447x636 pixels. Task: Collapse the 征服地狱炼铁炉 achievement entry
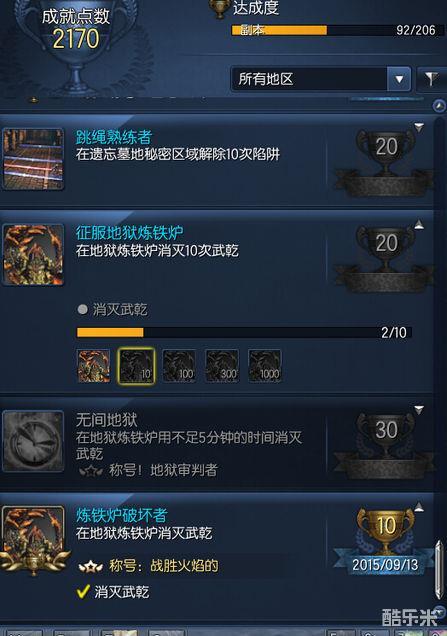pyautogui.click(x=419, y=225)
